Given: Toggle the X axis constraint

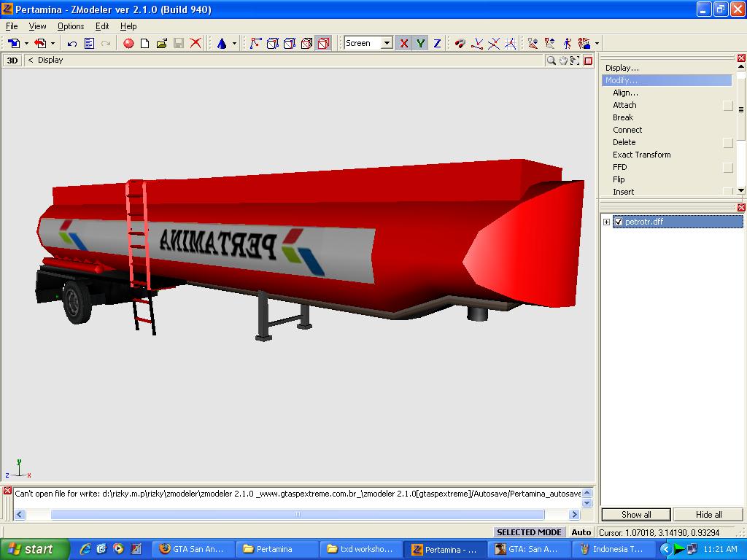Looking at the screenshot, I should pos(404,44).
